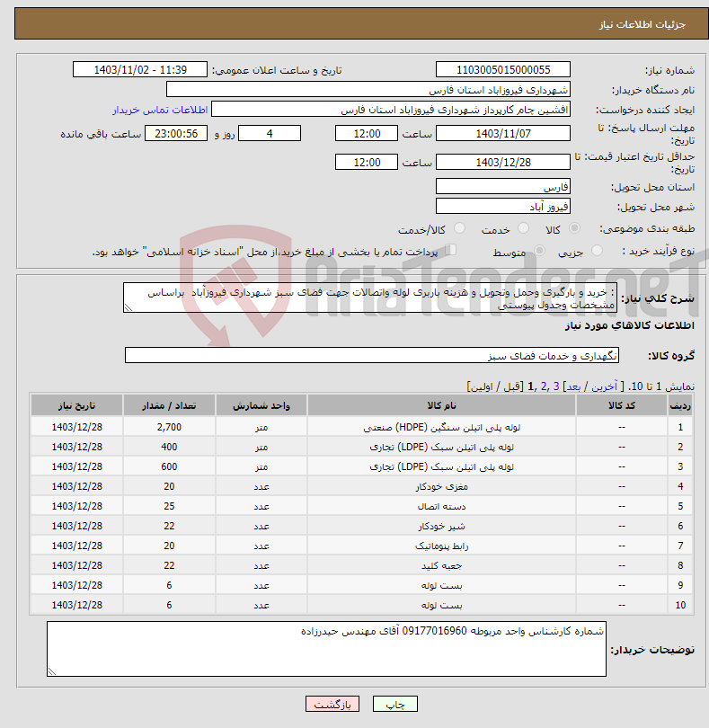This screenshot has width=709, height=728.
Task: Click the LDPE pipe name in row 2
Action: [441, 447]
